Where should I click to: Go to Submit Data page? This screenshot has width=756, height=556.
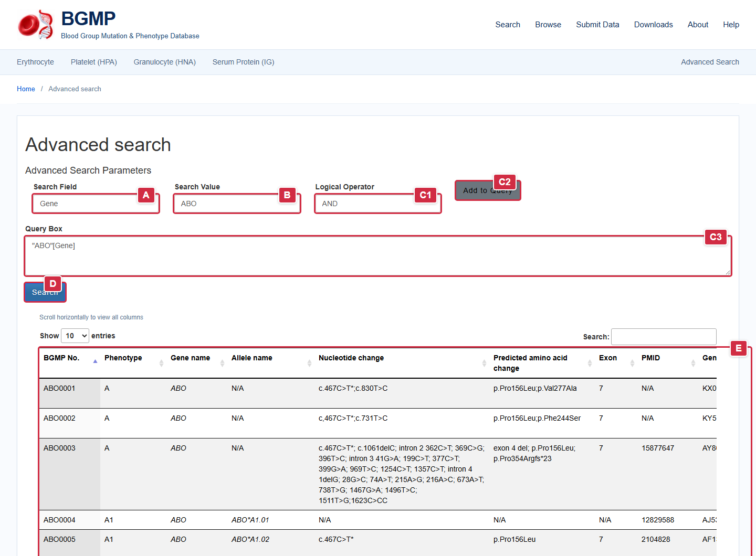coord(597,25)
